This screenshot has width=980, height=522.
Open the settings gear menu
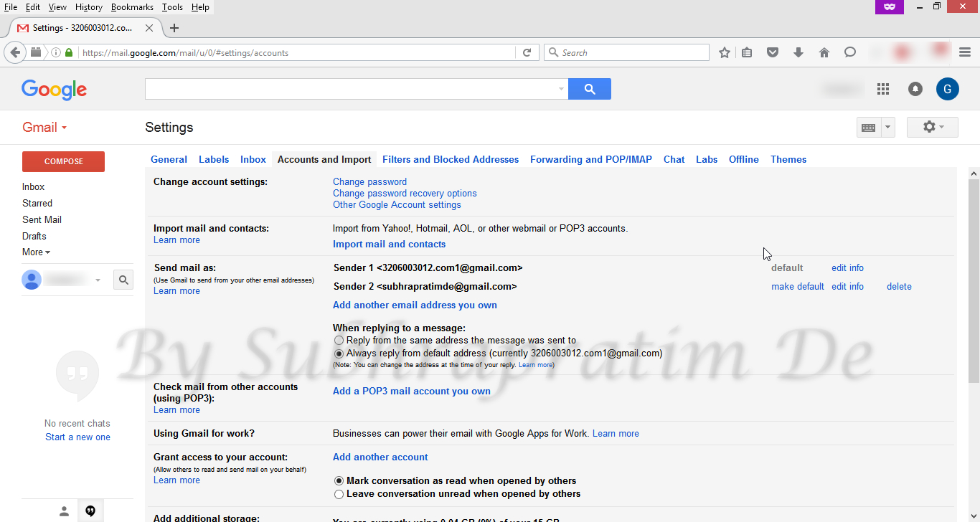933,127
